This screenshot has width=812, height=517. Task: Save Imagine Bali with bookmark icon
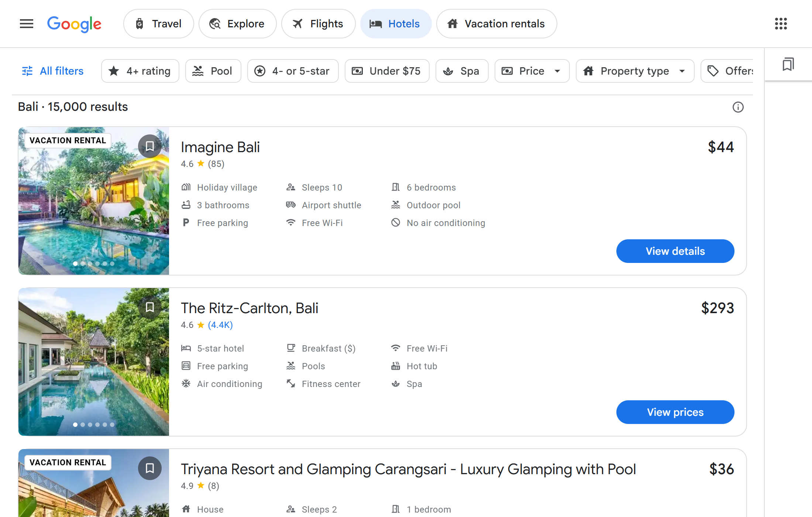[149, 146]
